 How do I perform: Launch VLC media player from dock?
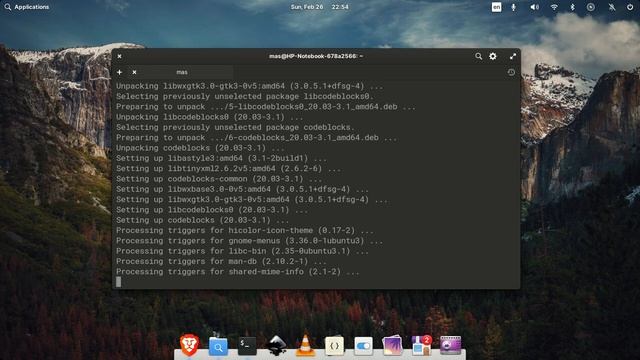305,345
